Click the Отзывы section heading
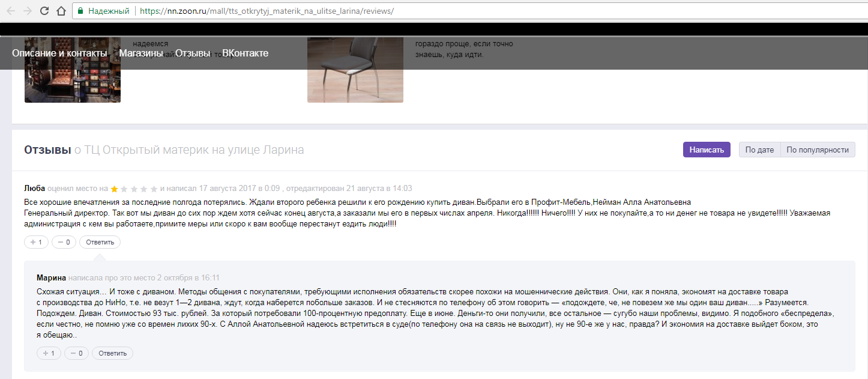This screenshot has height=379, width=868. point(47,150)
